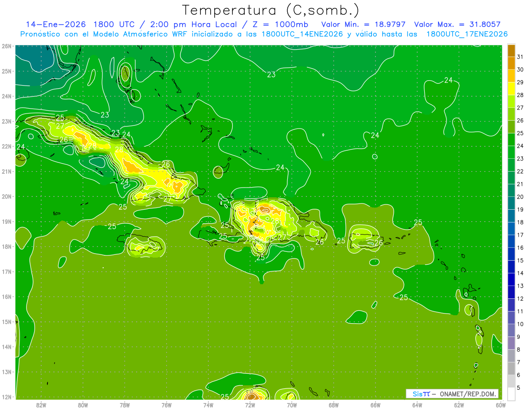Click purple legend swatch between 9 and 10
This screenshot has height=411, width=532.
(x=511, y=330)
